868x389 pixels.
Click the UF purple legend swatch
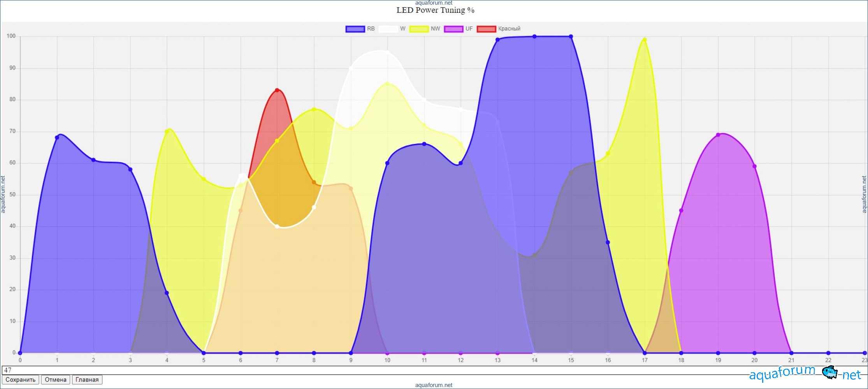click(x=453, y=29)
